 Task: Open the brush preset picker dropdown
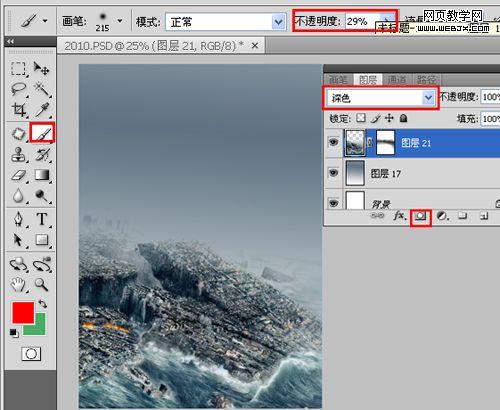[x=119, y=21]
